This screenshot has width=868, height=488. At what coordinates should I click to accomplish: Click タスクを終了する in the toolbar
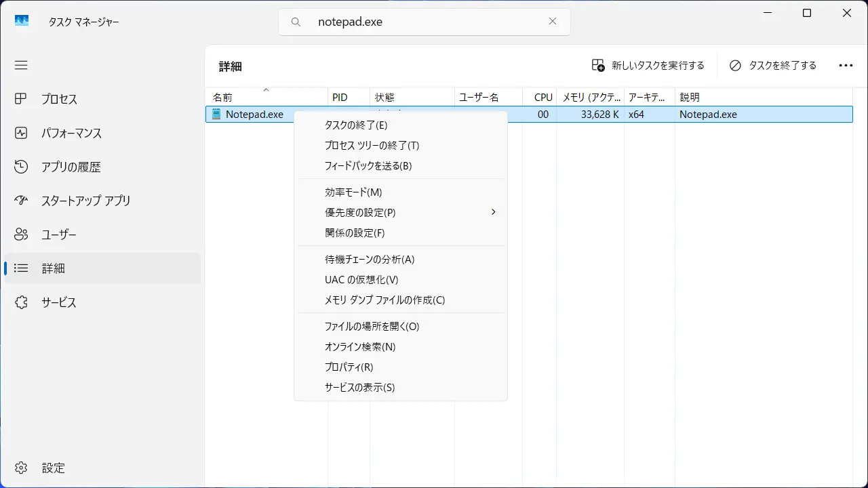click(x=773, y=66)
